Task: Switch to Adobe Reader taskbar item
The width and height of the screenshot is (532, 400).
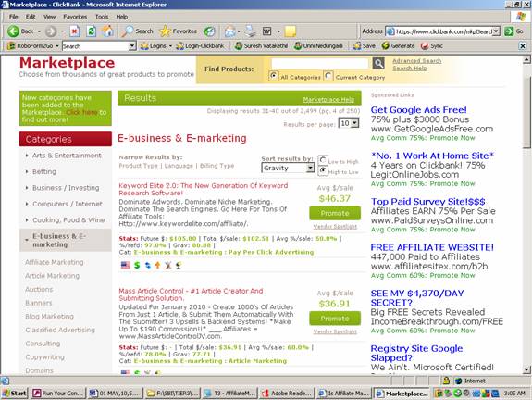Action: [287, 394]
